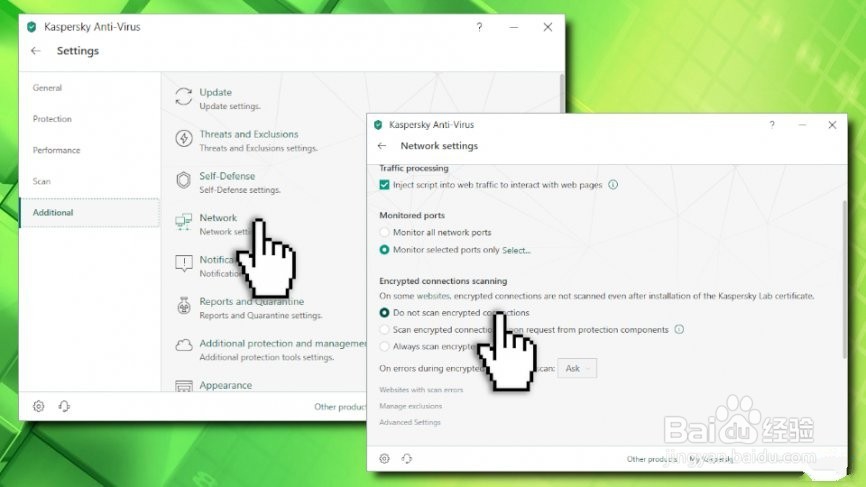866x487 pixels.
Task: Select Scan encrypted connections upon request
Action: pos(384,330)
